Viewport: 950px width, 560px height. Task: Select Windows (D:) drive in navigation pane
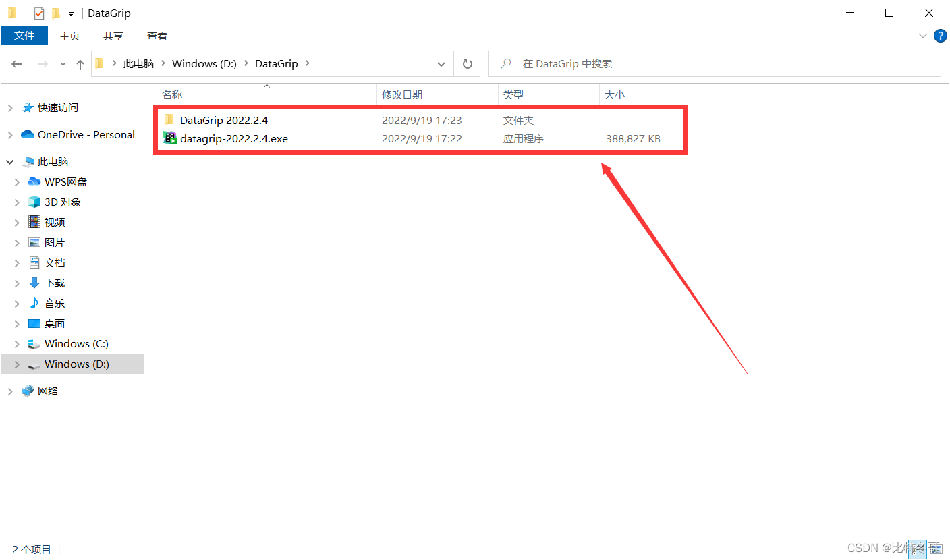point(77,364)
